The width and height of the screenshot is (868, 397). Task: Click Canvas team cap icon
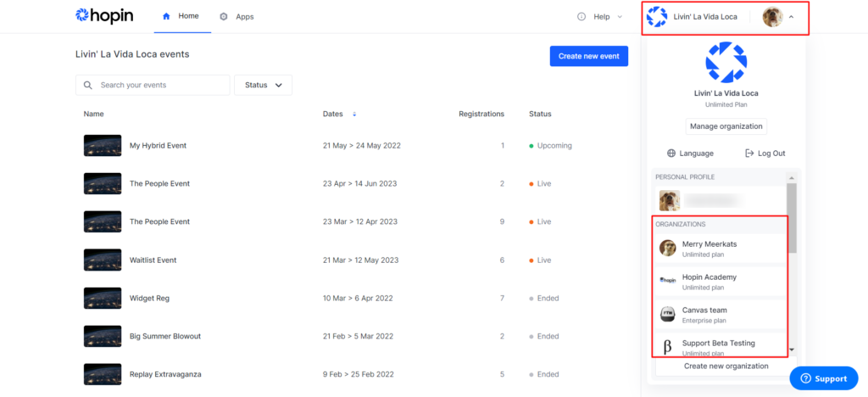pyautogui.click(x=668, y=314)
